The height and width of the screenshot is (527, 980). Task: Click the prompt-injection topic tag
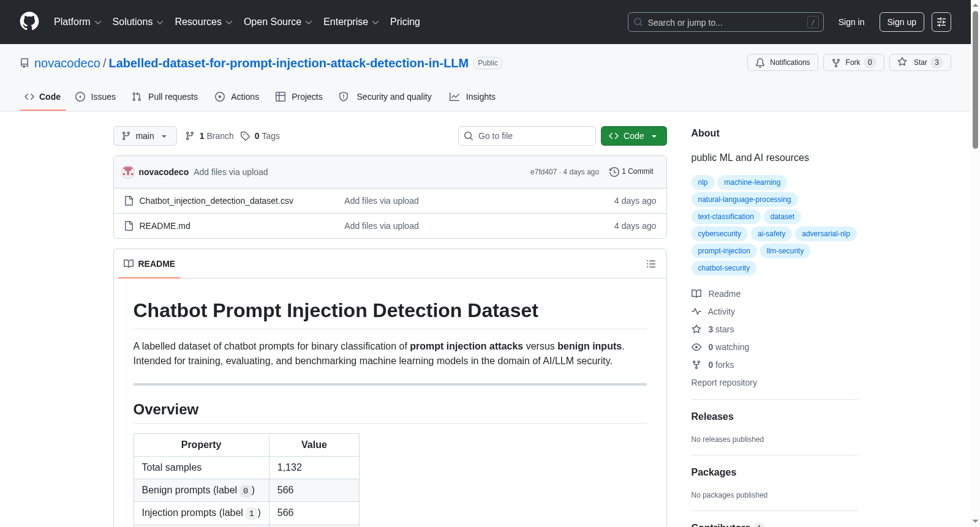pos(724,251)
